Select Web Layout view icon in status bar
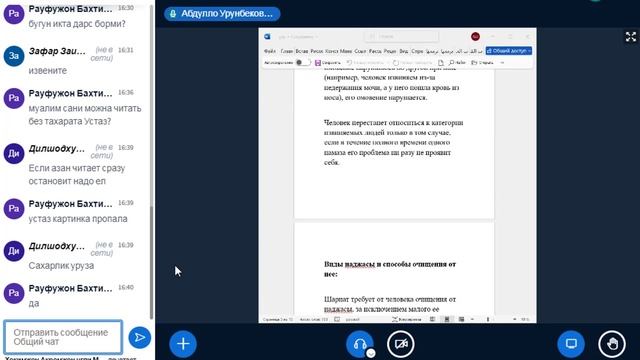 [461, 319]
